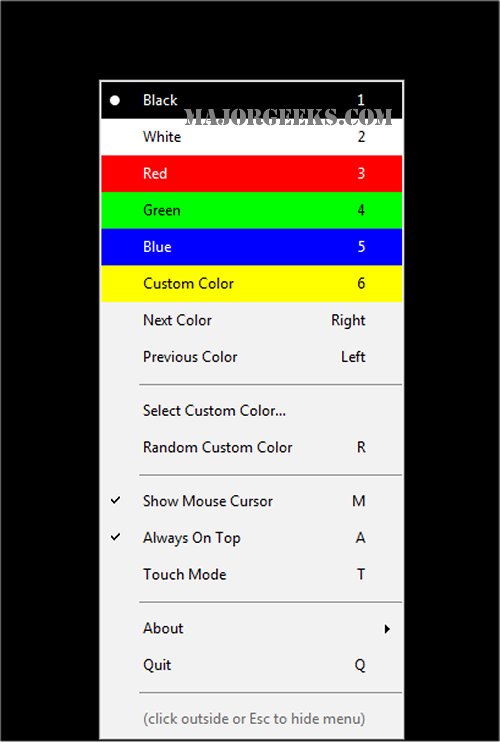Click the radio dot beside Black
This screenshot has height=742, width=500.
click(x=114, y=100)
